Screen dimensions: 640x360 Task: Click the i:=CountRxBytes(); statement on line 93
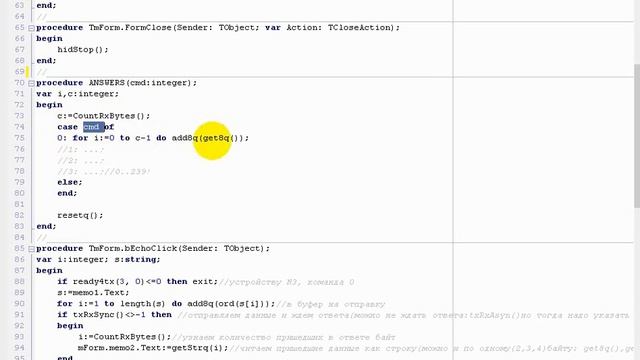point(124,337)
